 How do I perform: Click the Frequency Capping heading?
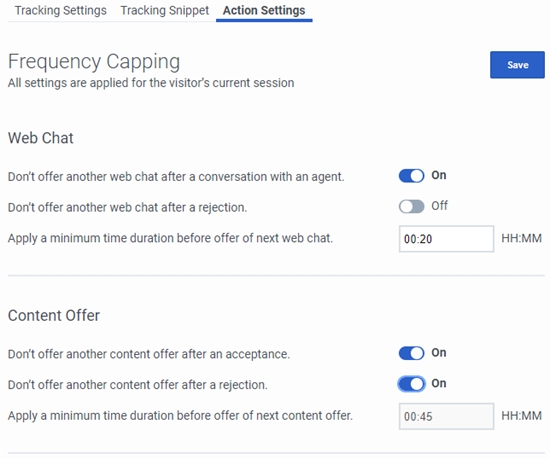(94, 62)
